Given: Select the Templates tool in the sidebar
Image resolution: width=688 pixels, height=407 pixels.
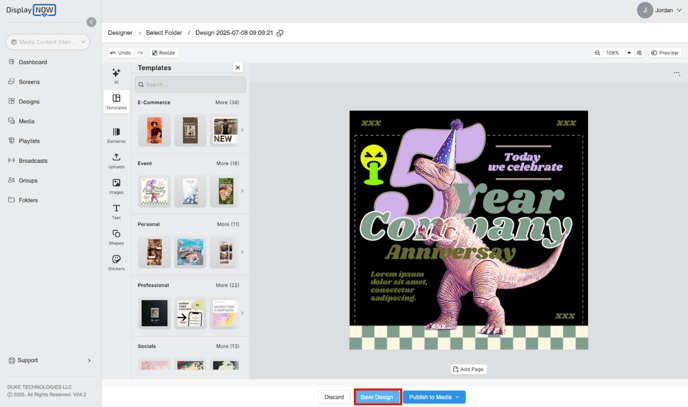Looking at the screenshot, I should point(116,101).
